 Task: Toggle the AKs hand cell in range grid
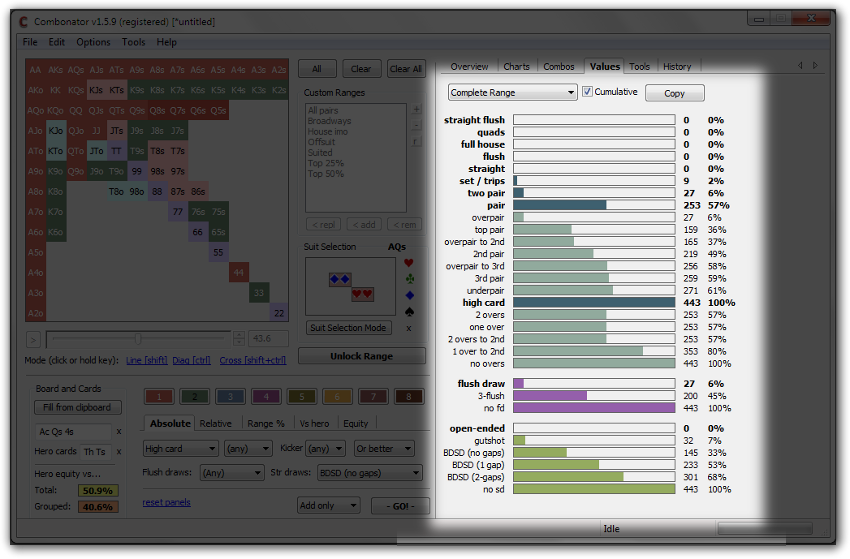click(56, 70)
